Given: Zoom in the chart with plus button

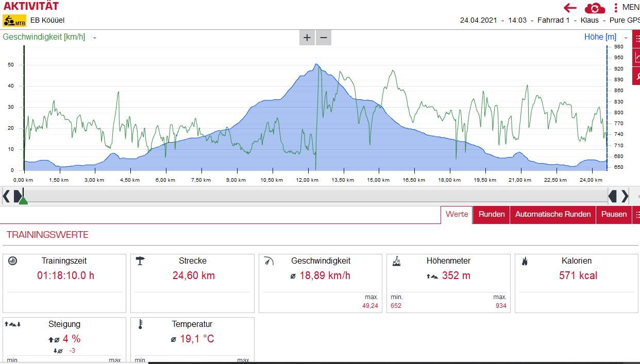Looking at the screenshot, I should point(307,38).
